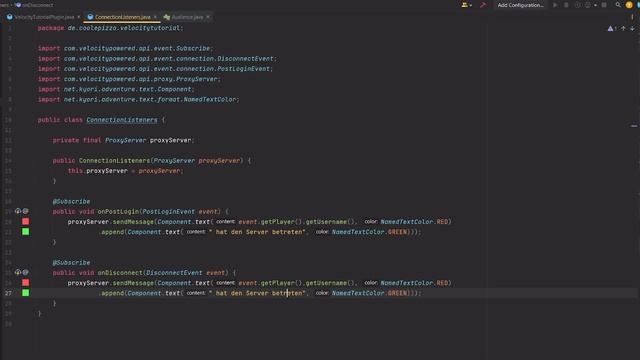Click the ConnectionListeners class name declaration

tap(122, 120)
